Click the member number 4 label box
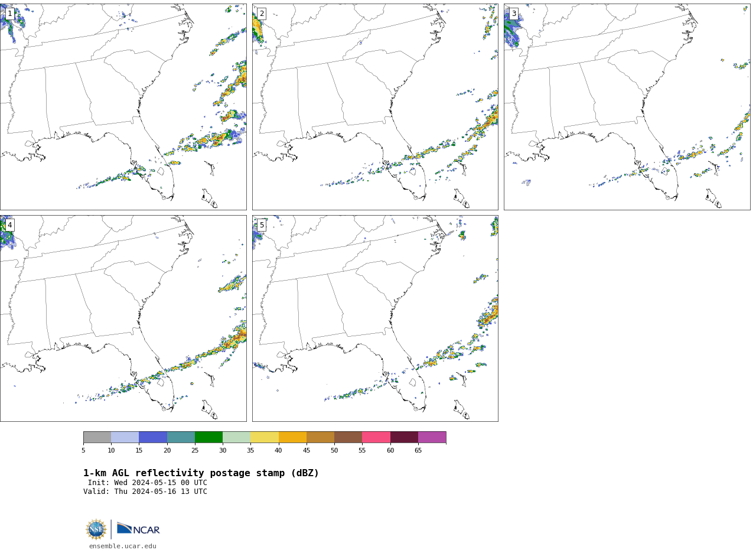This screenshot has width=756, height=553. (x=9, y=225)
